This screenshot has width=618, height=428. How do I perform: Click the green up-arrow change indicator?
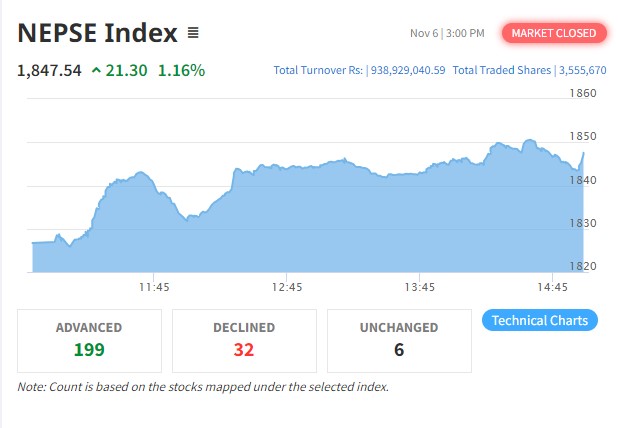tap(95, 70)
